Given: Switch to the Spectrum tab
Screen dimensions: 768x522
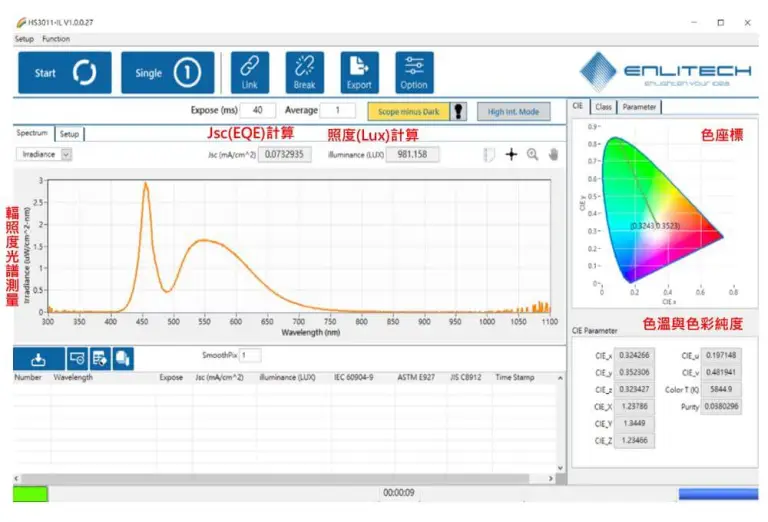Looking at the screenshot, I should (32, 133).
